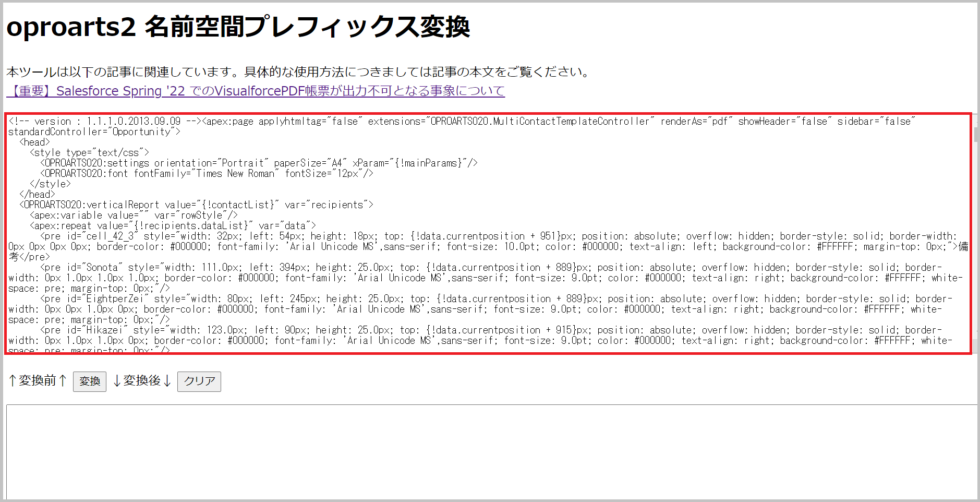
Task: Click the apex:variable rowStyle line
Action: click(134, 215)
